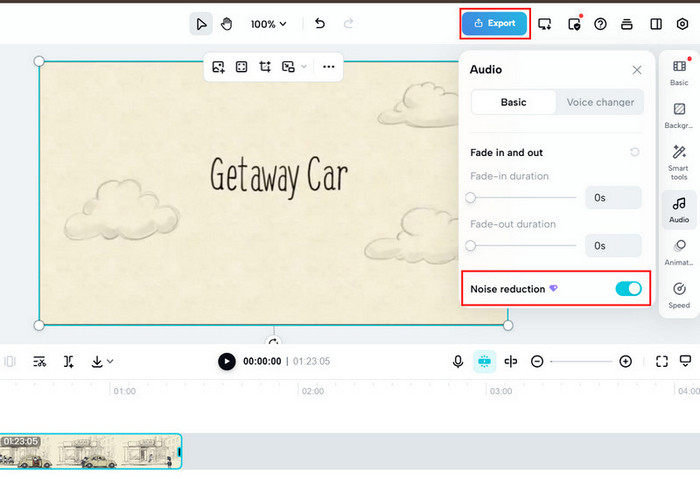The image size is (700, 479).
Task: Click the split scene tool icon
Action: tap(68, 361)
